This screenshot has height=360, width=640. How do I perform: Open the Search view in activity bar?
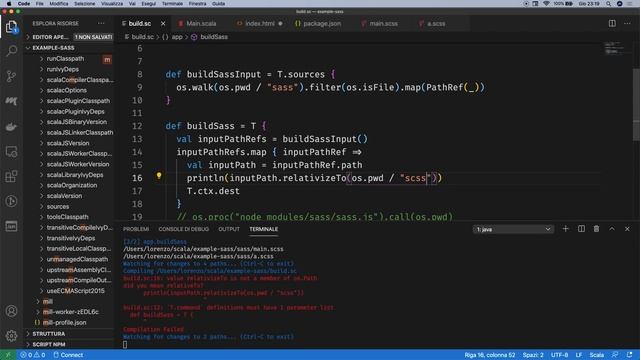(11, 51)
